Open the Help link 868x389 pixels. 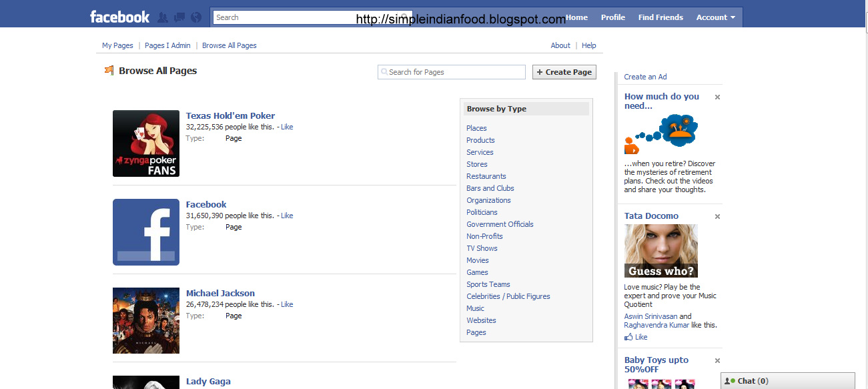pyautogui.click(x=589, y=45)
